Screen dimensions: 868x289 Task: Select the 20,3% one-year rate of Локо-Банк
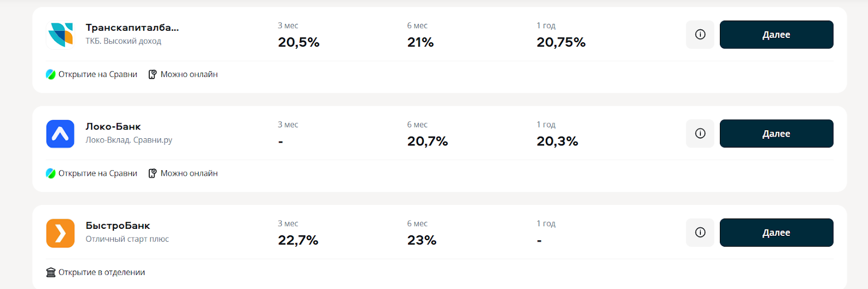click(x=557, y=142)
